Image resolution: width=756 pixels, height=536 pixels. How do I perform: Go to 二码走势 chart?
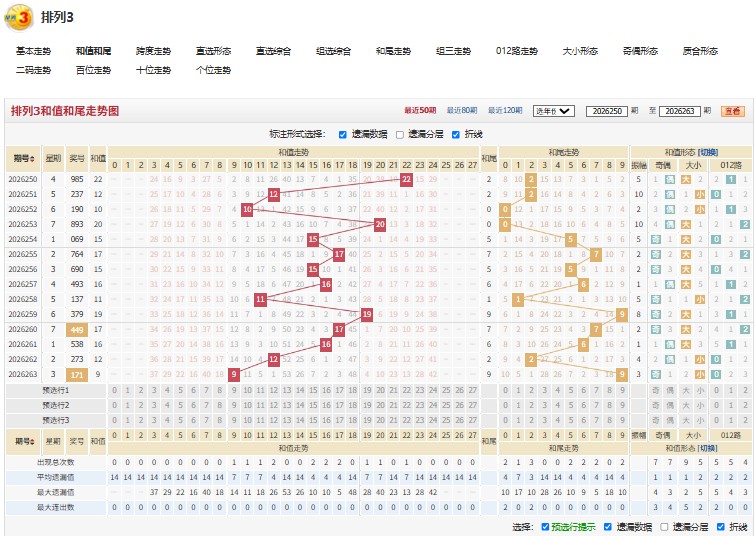coord(33,70)
